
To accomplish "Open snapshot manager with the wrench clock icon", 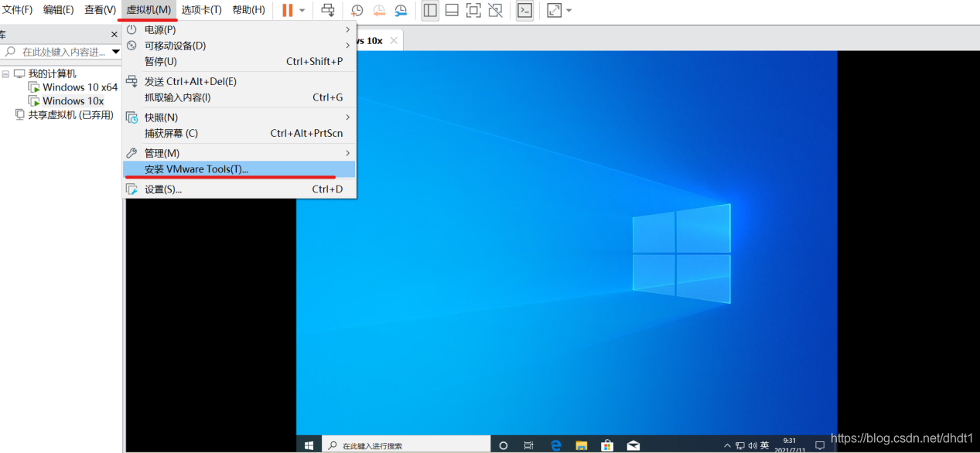I will (401, 11).
